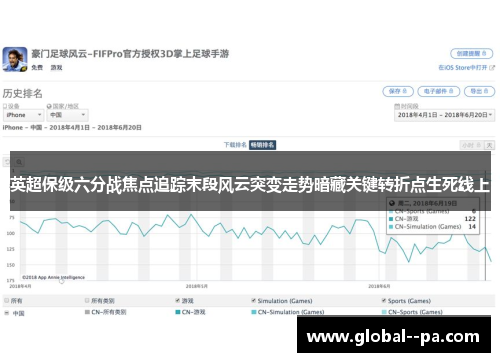Click the 免费 label under the title
This screenshot has height=362, width=500.
(x=37, y=68)
